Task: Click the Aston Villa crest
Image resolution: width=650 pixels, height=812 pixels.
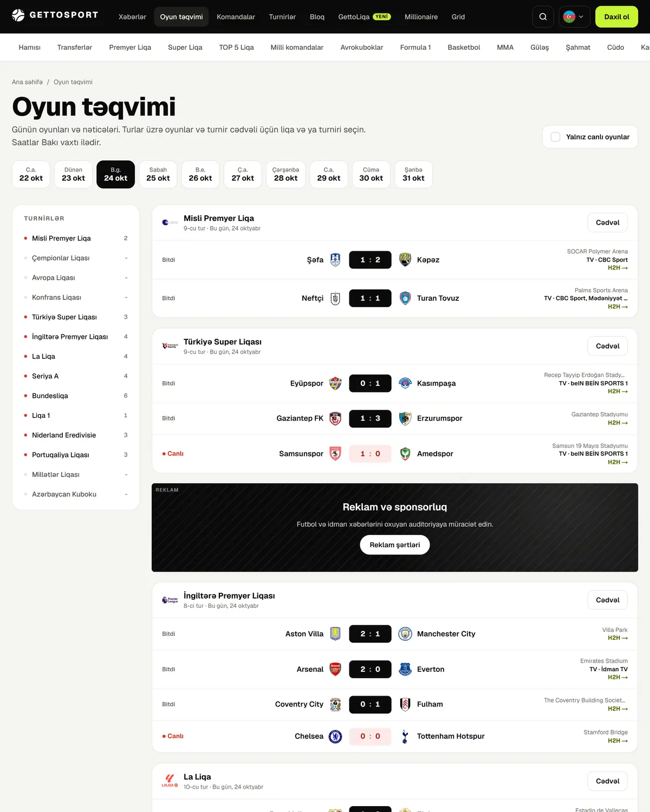Action: click(335, 634)
